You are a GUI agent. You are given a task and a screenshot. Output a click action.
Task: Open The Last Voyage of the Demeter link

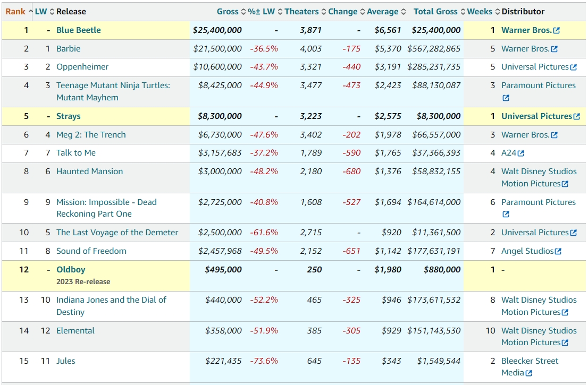click(x=117, y=233)
